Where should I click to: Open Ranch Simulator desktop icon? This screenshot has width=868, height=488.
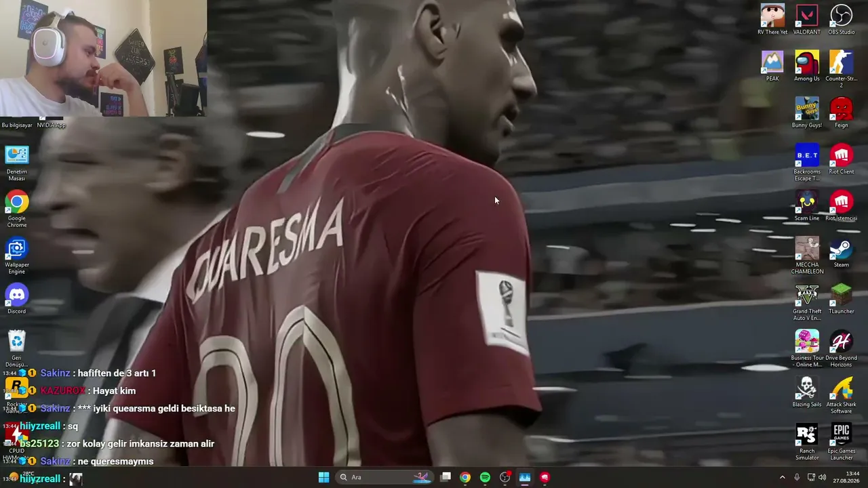(807, 442)
